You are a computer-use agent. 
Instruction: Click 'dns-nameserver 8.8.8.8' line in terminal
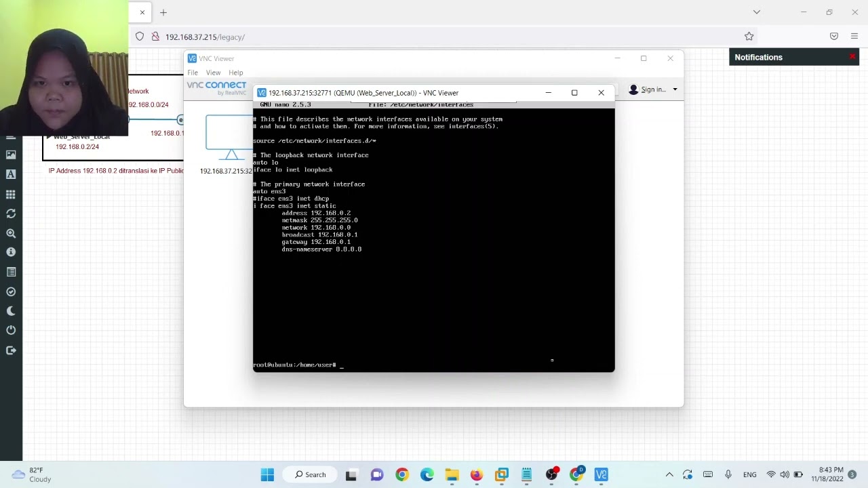pyautogui.click(x=321, y=249)
